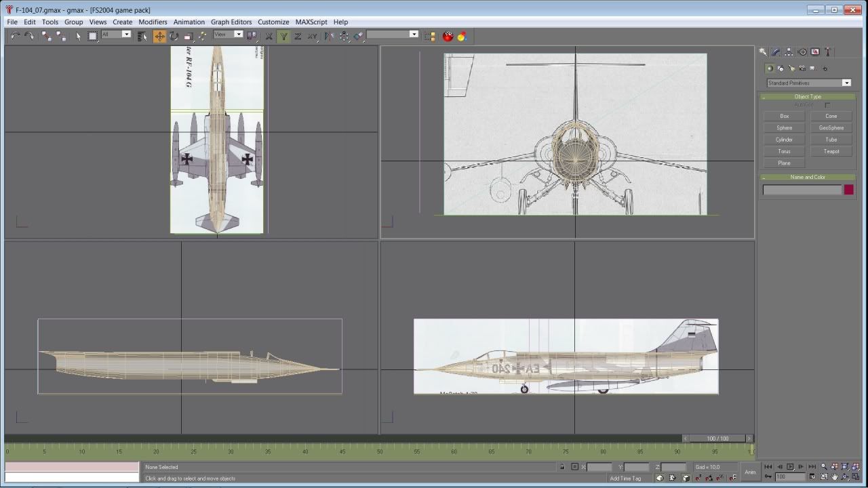Switch to the Display command panel tab

pos(815,52)
